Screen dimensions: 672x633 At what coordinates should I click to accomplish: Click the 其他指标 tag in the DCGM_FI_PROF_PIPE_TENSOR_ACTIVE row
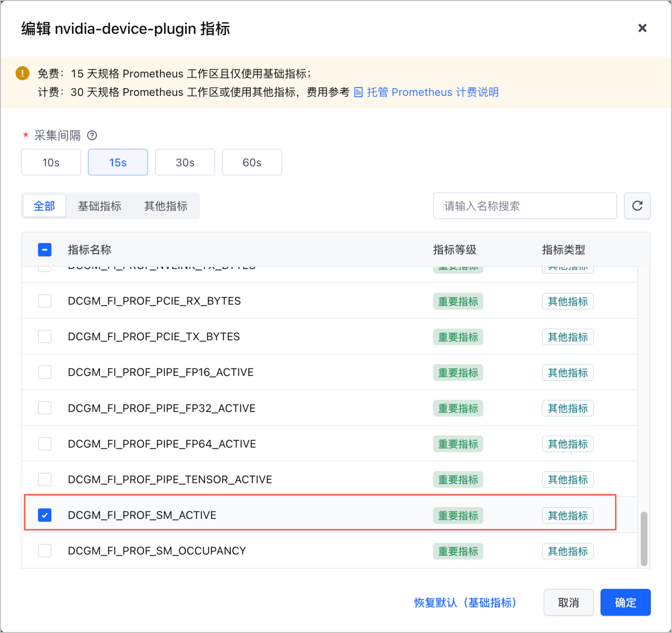pos(568,480)
